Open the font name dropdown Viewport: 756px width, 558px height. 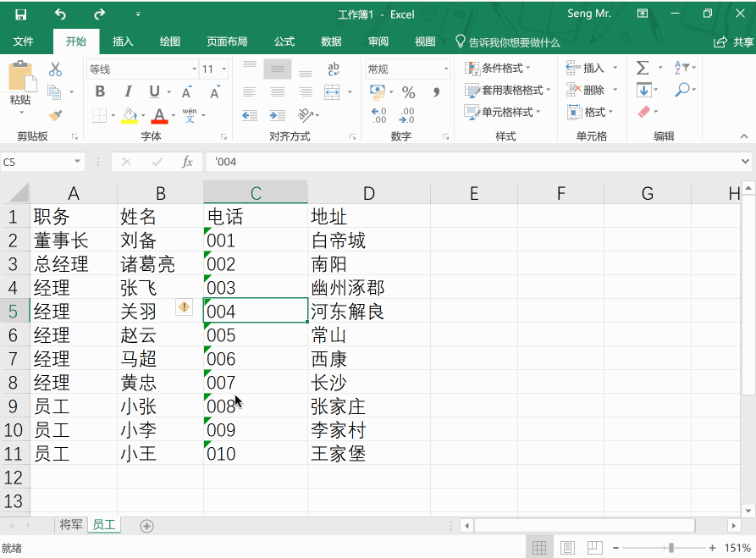click(x=196, y=69)
